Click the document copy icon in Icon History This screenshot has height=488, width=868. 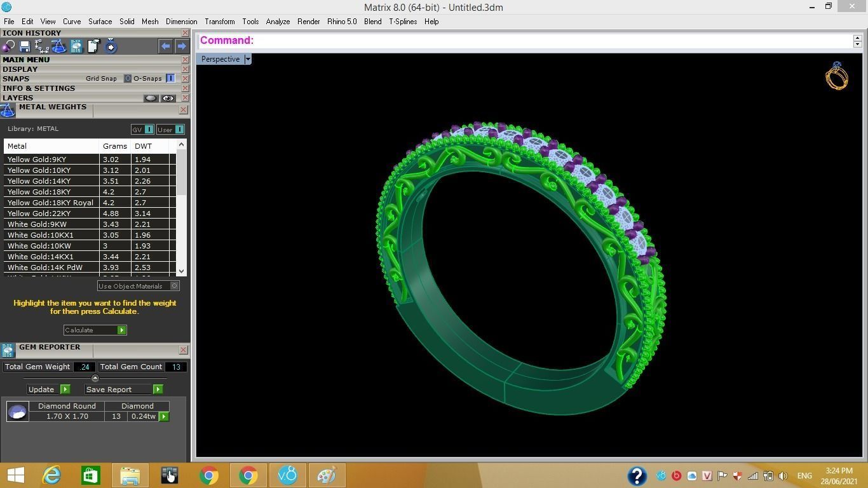point(93,46)
